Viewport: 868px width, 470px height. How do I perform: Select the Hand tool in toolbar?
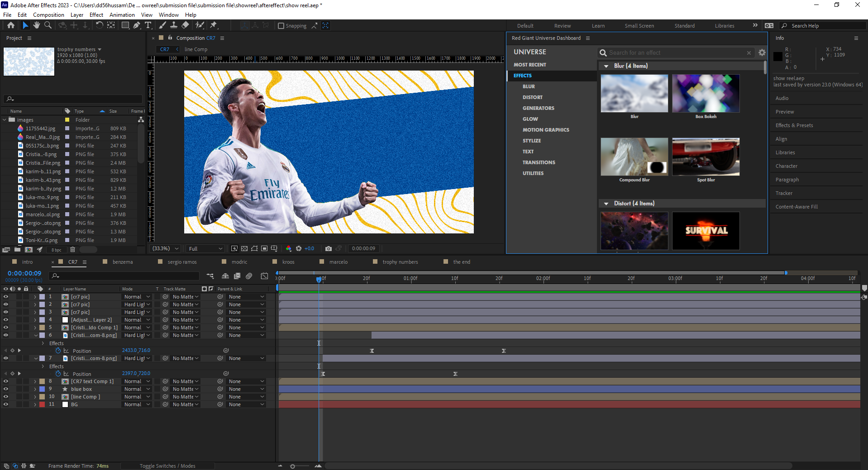click(x=36, y=25)
